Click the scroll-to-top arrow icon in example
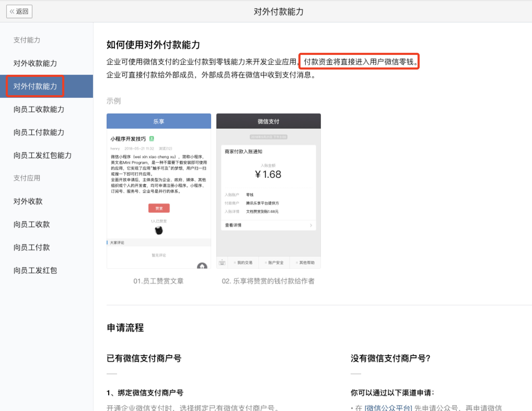Viewport: 532px width, 411px height. coord(202,266)
